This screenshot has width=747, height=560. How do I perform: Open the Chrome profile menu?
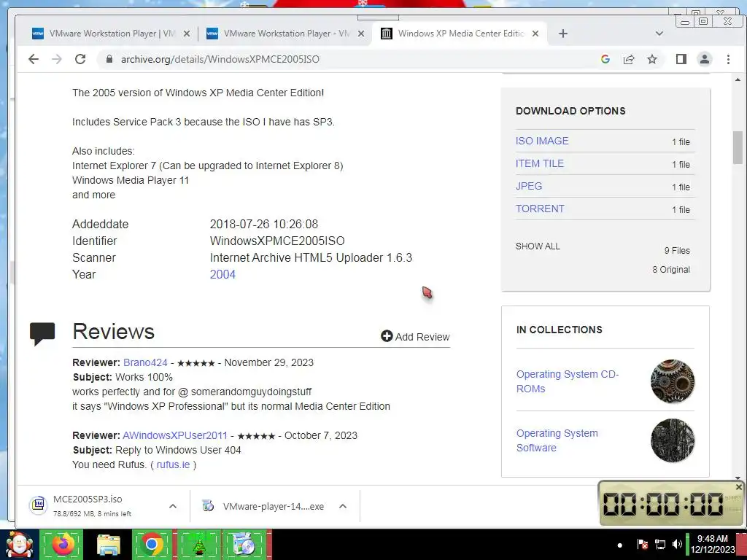coord(705,59)
